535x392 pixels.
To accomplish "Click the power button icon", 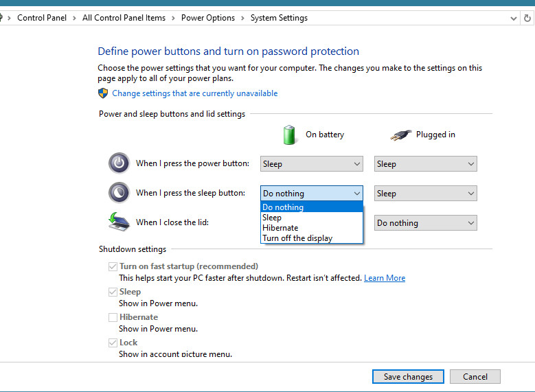I will pyautogui.click(x=119, y=163).
